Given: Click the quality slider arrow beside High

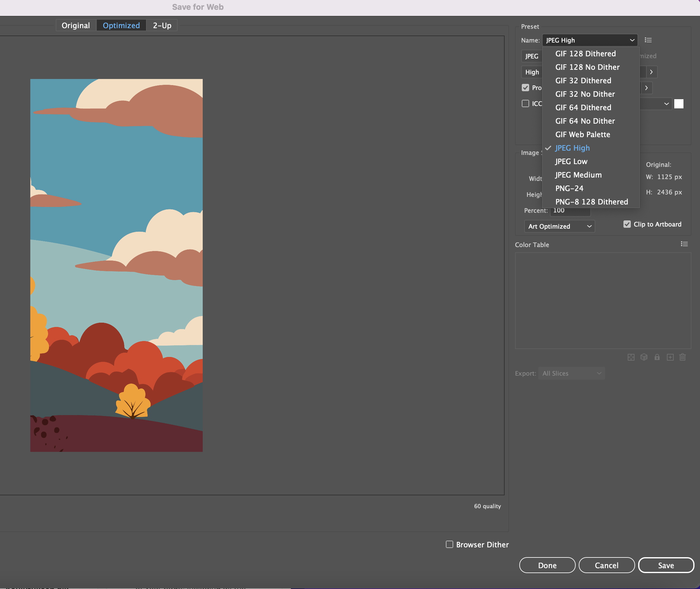Looking at the screenshot, I should [x=651, y=72].
